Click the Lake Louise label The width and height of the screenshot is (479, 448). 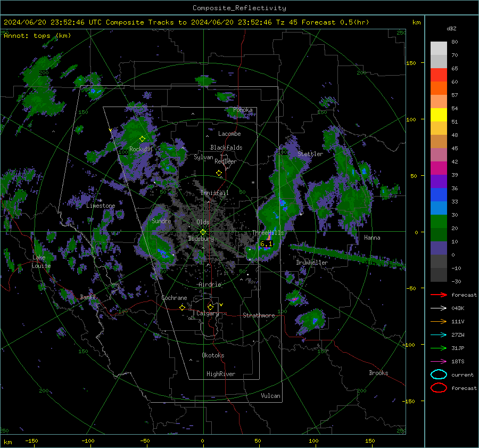click(41, 262)
